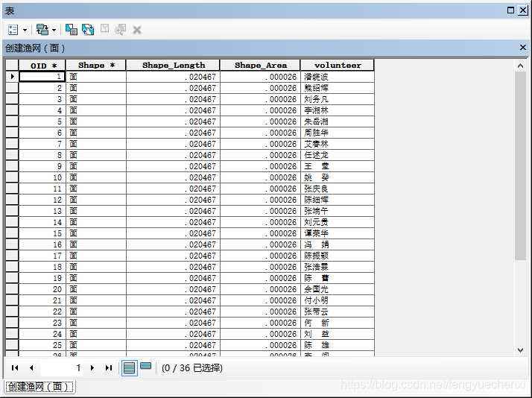Click the volunteer cell 朱岳湘
This screenshot has width=532, height=398.
[338, 121]
